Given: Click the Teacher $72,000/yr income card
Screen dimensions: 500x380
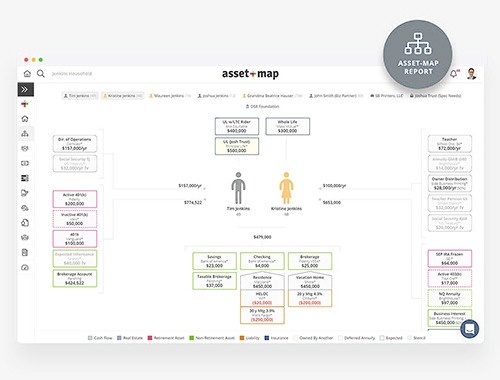Looking at the screenshot, I should [x=450, y=144].
